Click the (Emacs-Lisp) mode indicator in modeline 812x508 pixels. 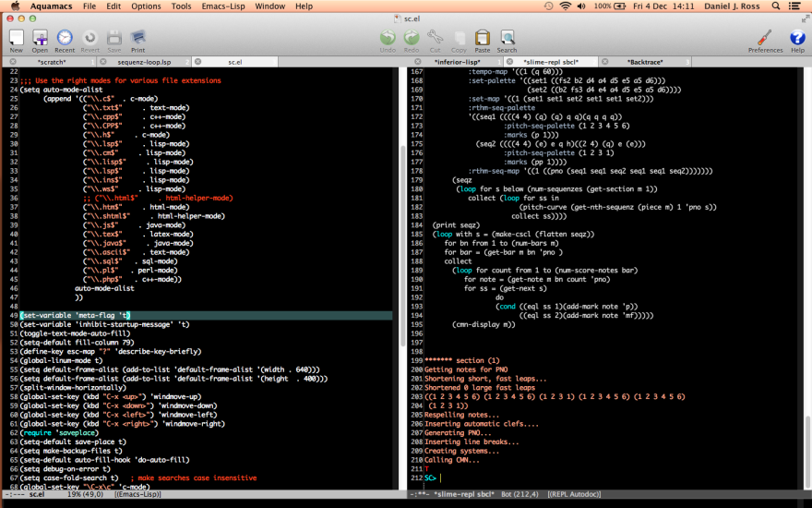[x=137, y=494]
